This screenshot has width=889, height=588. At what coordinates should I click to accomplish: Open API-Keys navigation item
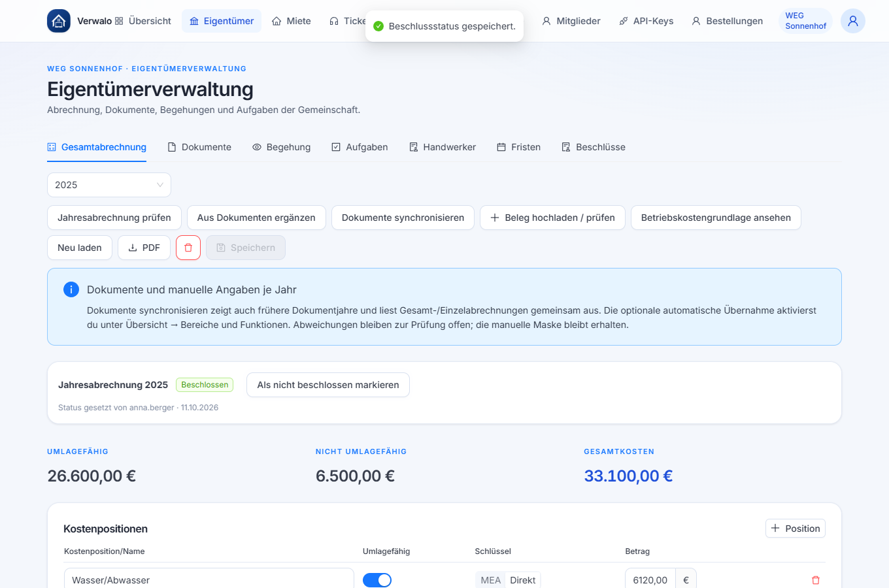click(x=646, y=21)
